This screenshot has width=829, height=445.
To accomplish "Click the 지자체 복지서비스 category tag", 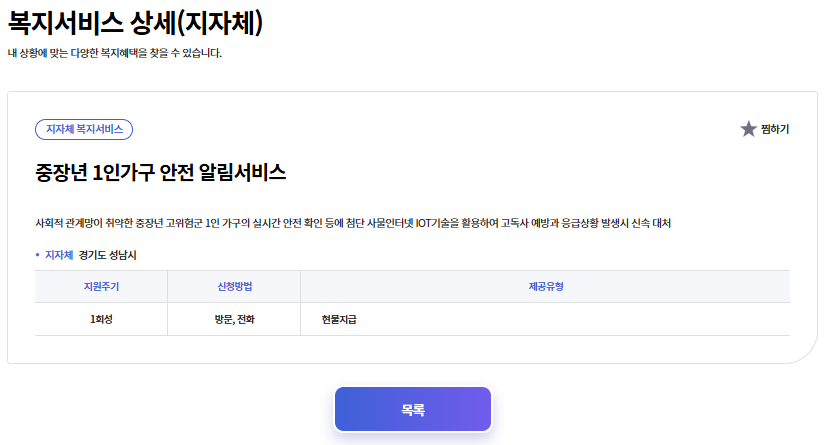I will [84, 129].
